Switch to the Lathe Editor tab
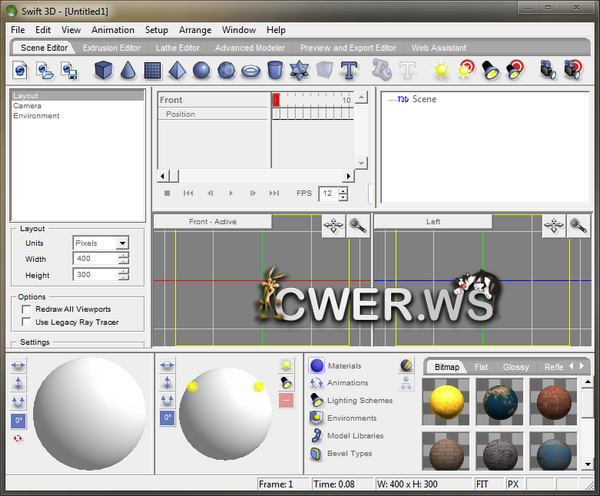Screen dimensions: 600x496 (177, 47)
